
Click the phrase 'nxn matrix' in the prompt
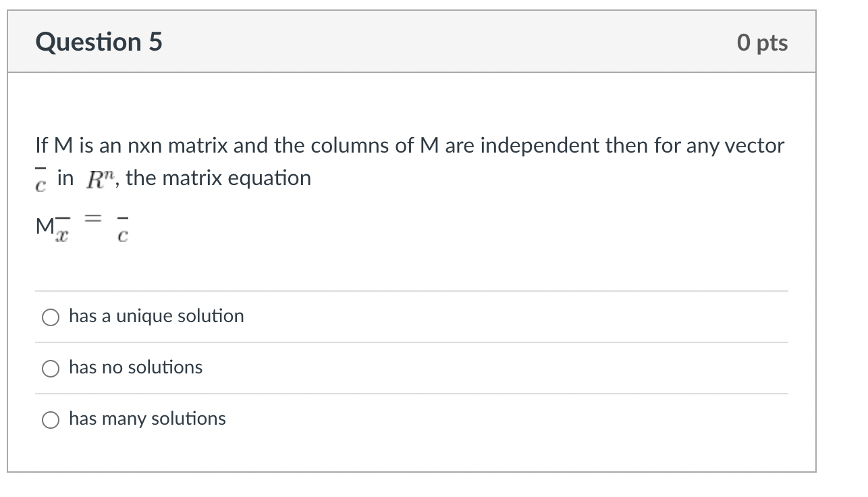coord(186,145)
